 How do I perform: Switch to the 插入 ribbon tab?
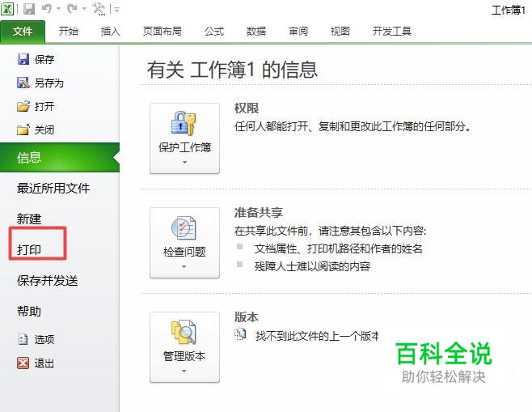pyautogui.click(x=110, y=32)
